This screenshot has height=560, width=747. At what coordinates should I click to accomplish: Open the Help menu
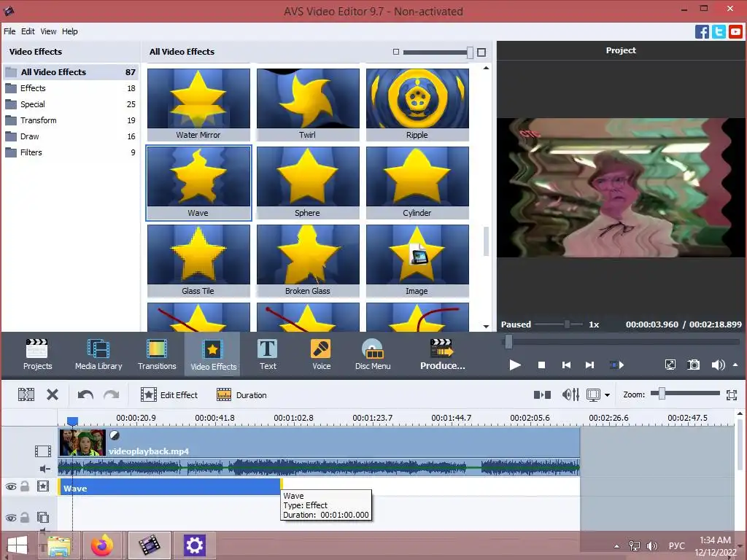[69, 31]
